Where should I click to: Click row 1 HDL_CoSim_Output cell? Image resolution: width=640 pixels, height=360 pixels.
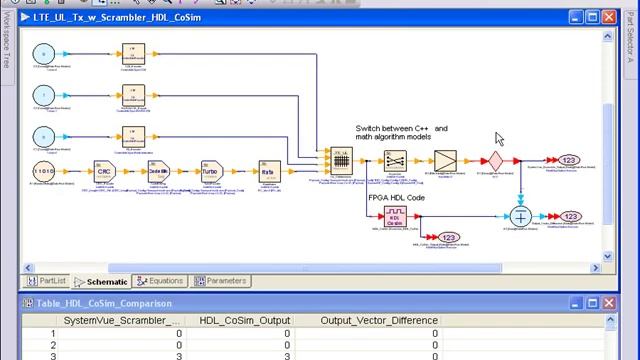(x=240, y=333)
